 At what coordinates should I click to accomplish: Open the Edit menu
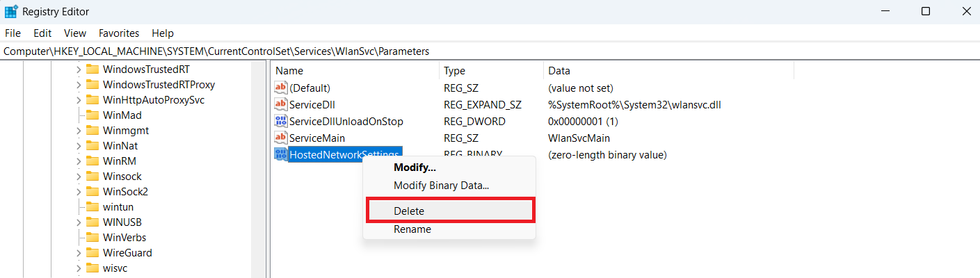(42, 33)
